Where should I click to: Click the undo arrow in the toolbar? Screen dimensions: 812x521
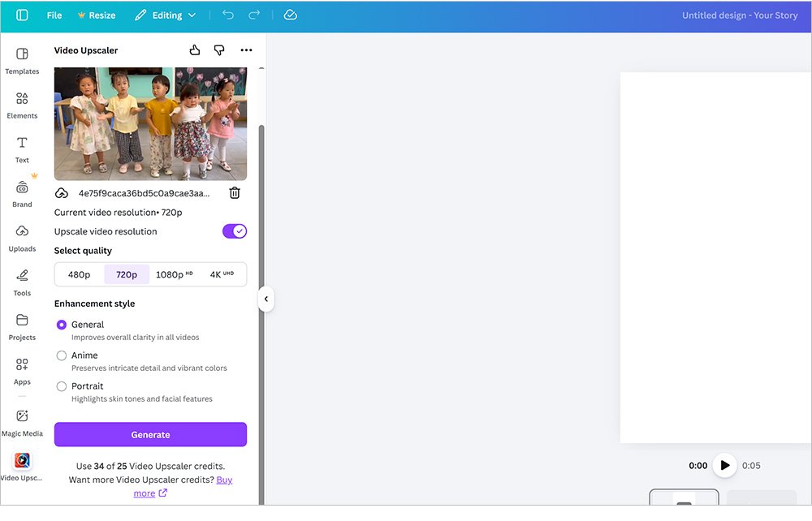[227, 15]
